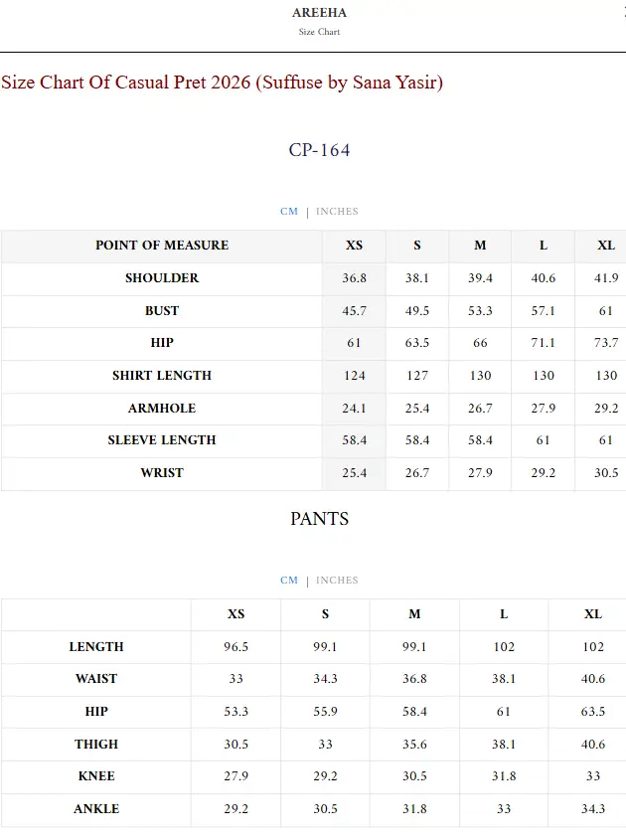Viewport: 626px width, 840px height.
Task: Switch pants measurements to INCHES units
Action: click(338, 580)
